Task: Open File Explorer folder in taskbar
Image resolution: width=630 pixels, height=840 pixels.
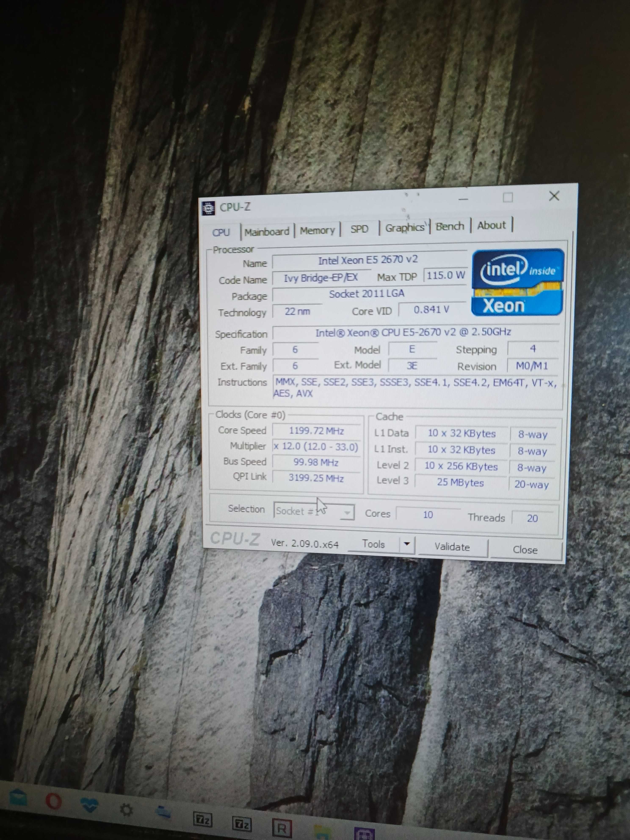Action: point(322,832)
